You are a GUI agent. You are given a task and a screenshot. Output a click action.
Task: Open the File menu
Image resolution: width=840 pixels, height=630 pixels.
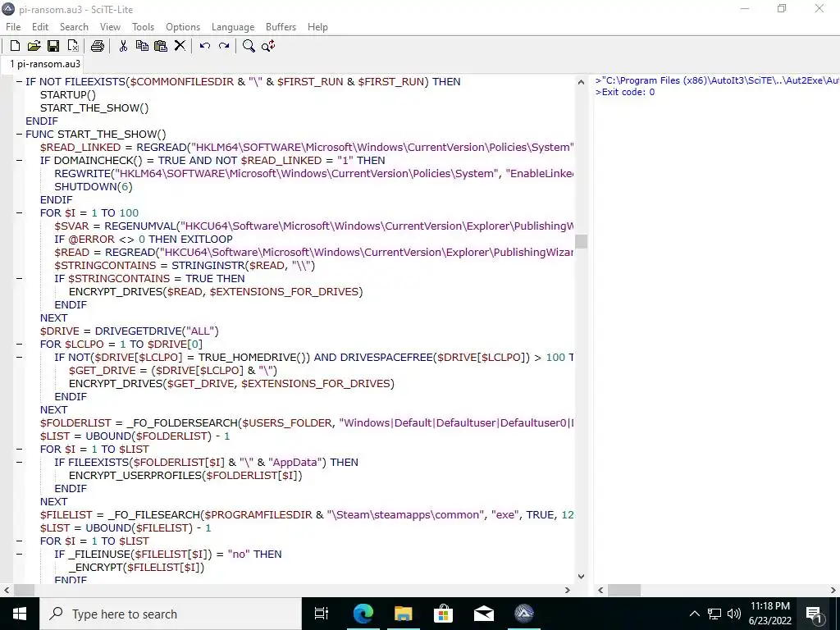click(13, 27)
